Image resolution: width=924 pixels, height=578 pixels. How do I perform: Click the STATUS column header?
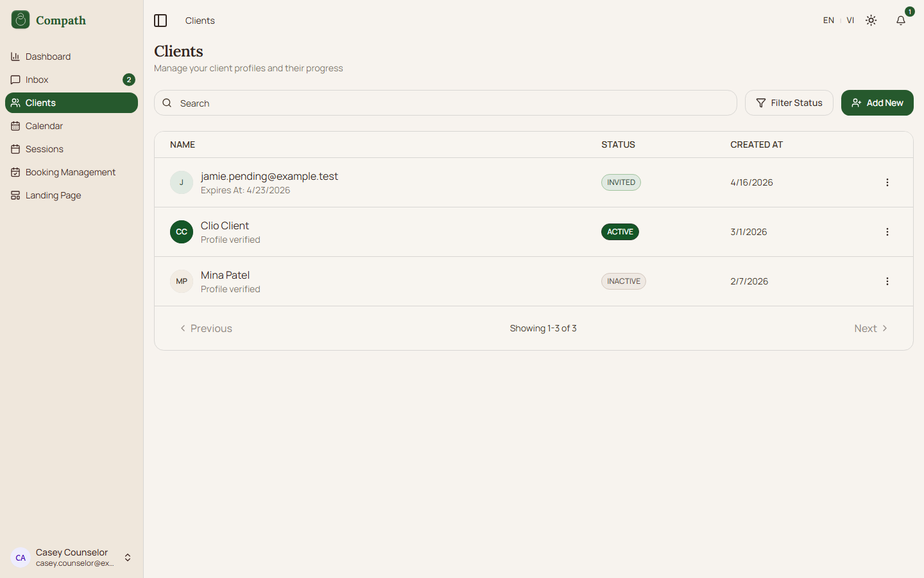point(618,144)
